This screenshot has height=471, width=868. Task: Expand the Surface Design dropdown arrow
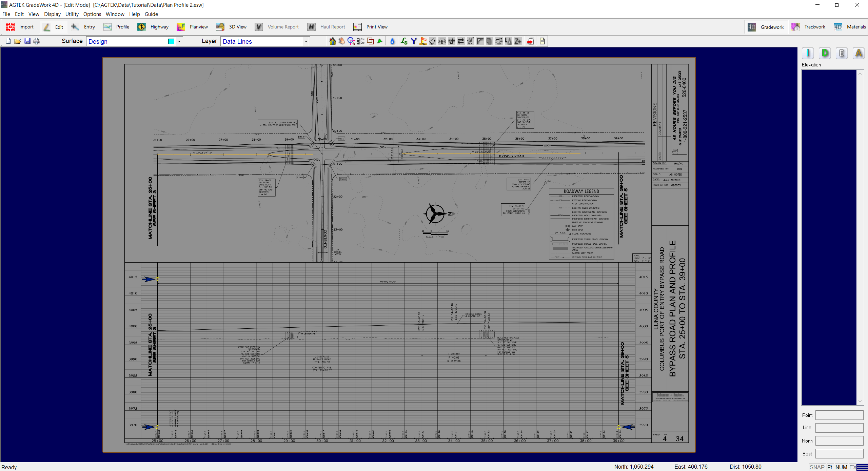(x=179, y=41)
